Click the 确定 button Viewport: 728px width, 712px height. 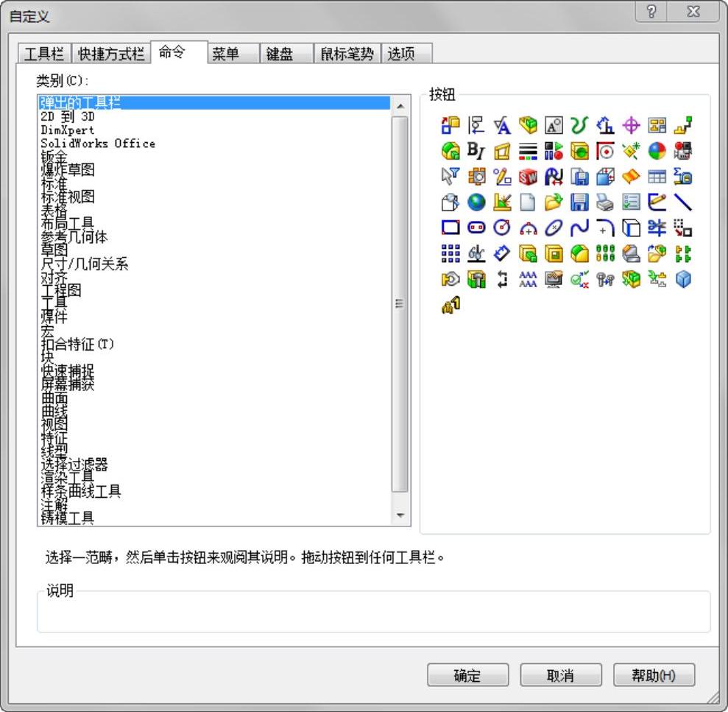click(467, 675)
